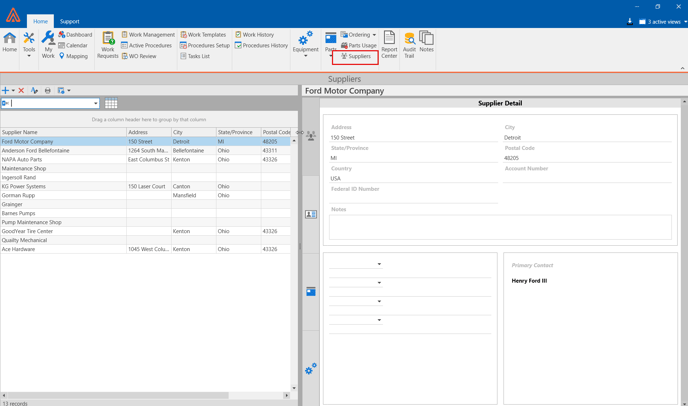
Task: Click the Notes text area
Action: click(500, 227)
